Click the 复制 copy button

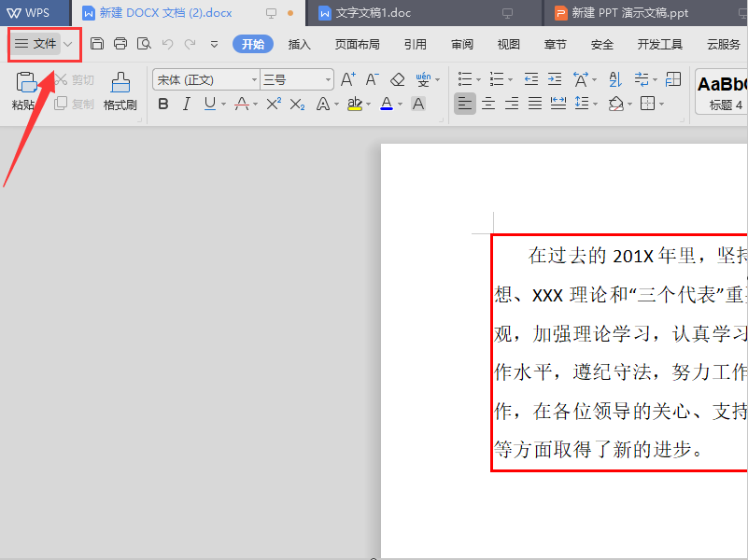click(74, 104)
